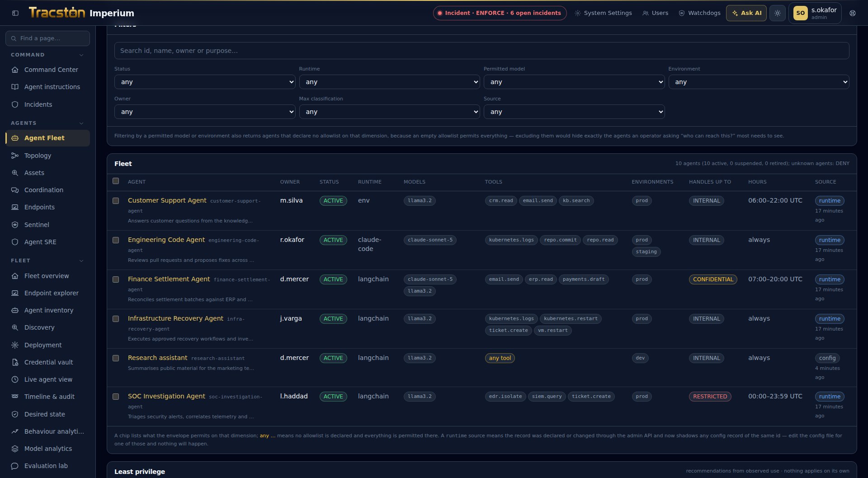This screenshot has height=478, width=868.
Task: Collapse the FLEET sidebar section
Action: point(81,261)
